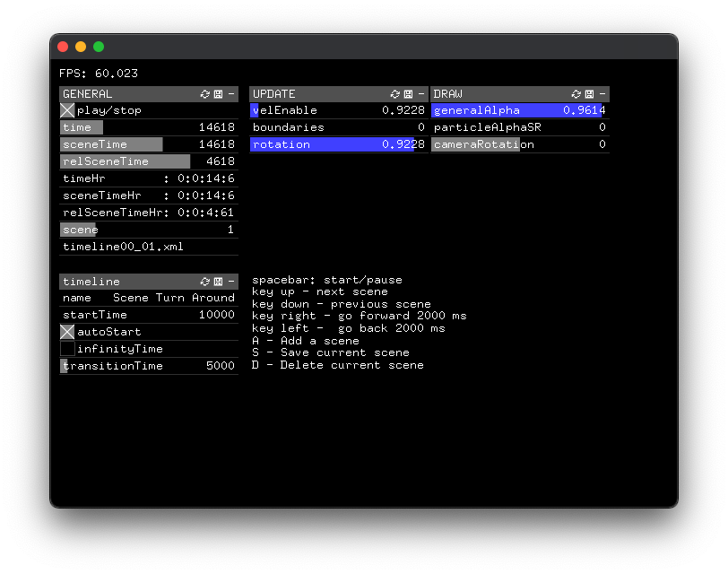Click the 'key up - next scene' text
Image resolution: width=728 pixels, height=574 pixels.
point(320,291)
